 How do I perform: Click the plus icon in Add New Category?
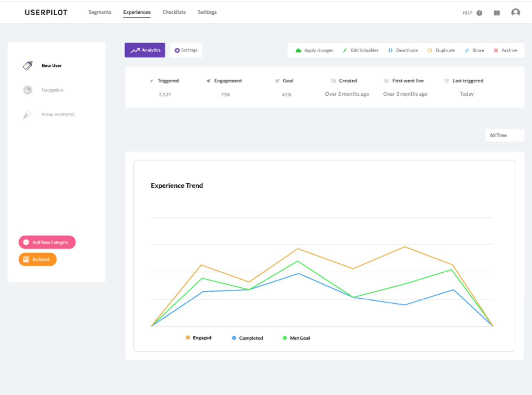point(26,242)
